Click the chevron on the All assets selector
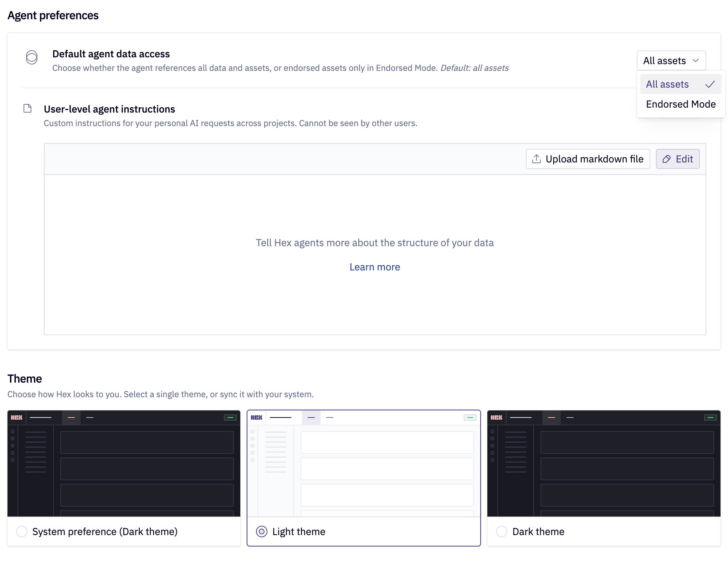The width and height of the screenshot is (728, 565). click(695, 61)
